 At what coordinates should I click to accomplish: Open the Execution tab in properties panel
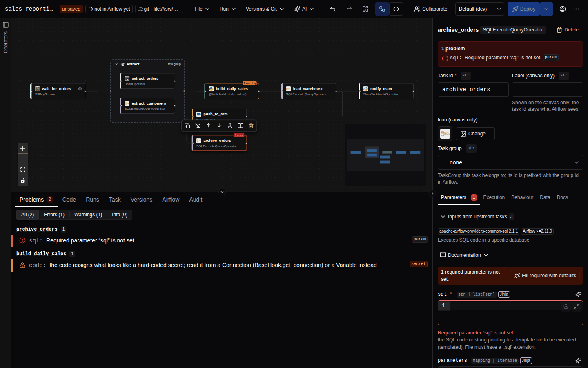click(494, 197)
